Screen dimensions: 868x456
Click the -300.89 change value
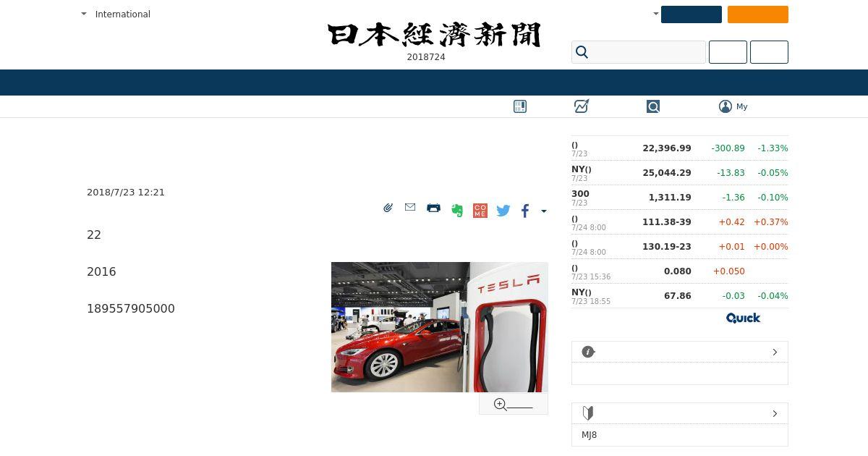(728, 148)
